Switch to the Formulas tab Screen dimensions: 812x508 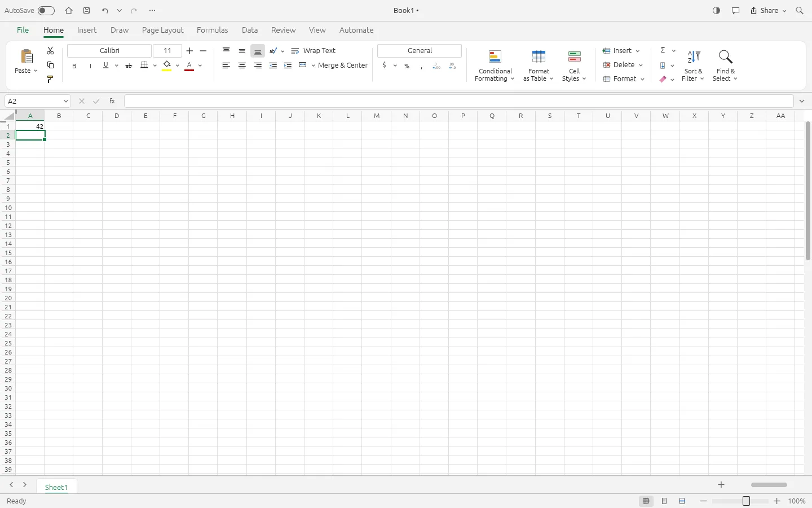coord(213,30)
